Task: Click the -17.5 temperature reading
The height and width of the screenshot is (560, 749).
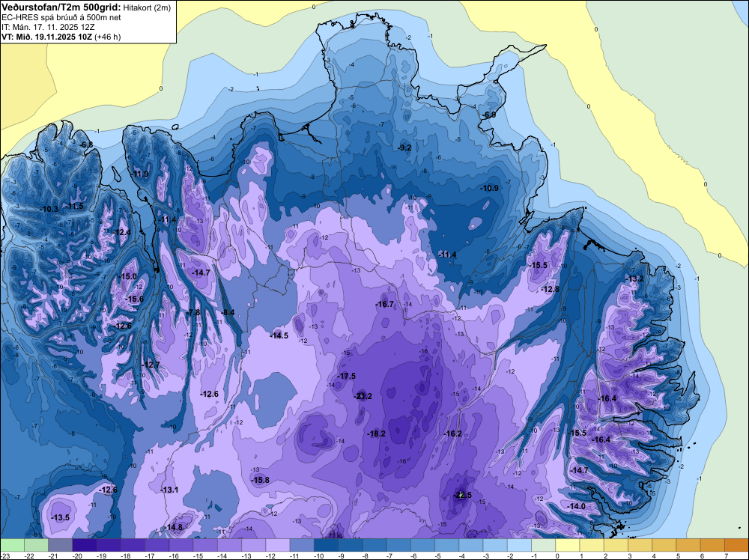Action: [347, 376]
